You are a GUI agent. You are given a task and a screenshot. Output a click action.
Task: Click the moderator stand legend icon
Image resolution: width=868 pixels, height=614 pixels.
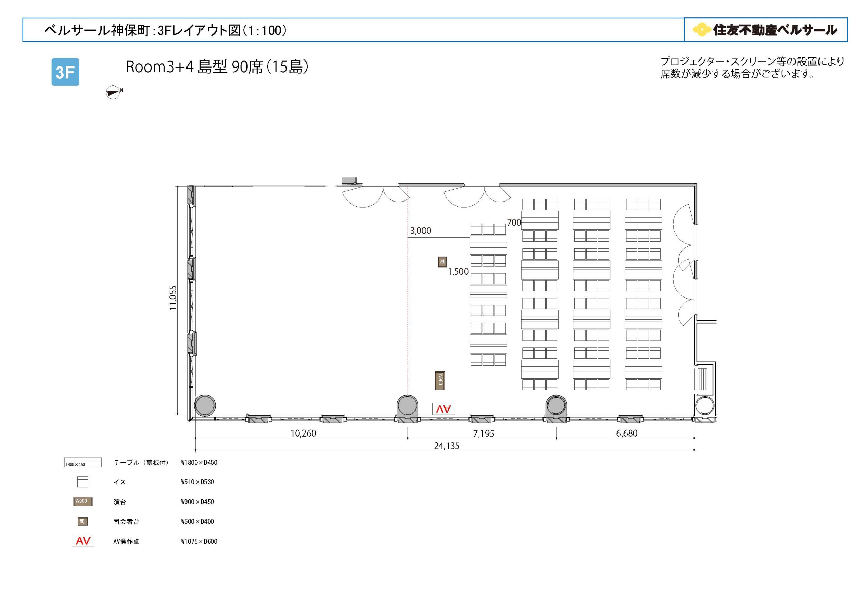[x=83, y=522]
